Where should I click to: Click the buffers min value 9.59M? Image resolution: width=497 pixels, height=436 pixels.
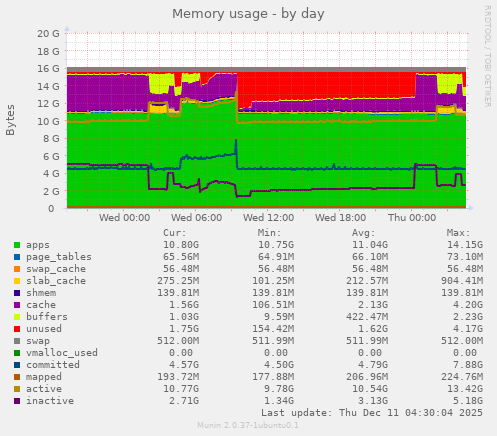pos(279,317)
